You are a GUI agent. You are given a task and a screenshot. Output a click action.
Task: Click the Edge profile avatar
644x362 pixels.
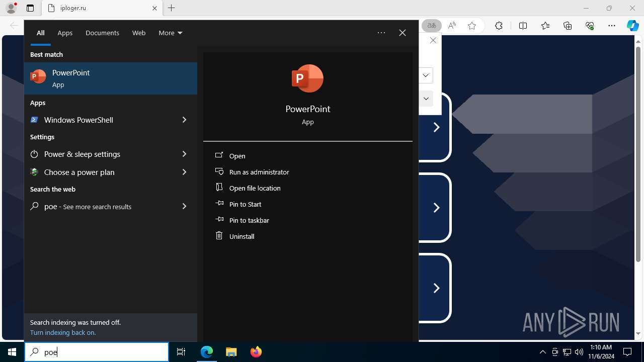click(11, 8)
